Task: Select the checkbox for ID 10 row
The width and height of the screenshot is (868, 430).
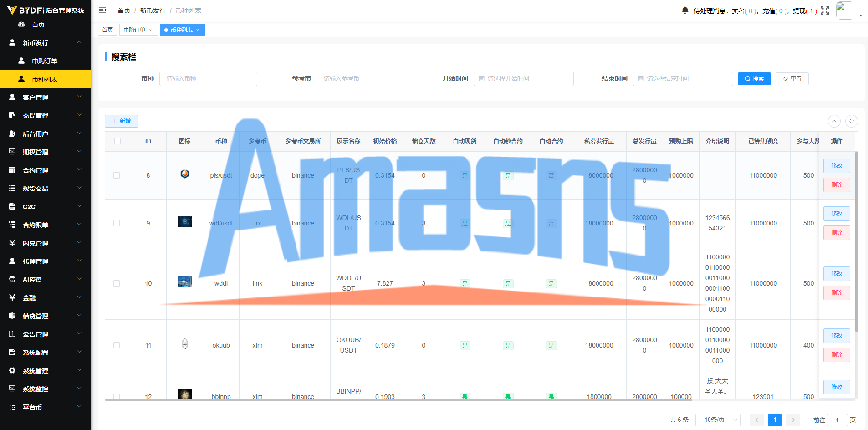Action: (x=117, y=283)
